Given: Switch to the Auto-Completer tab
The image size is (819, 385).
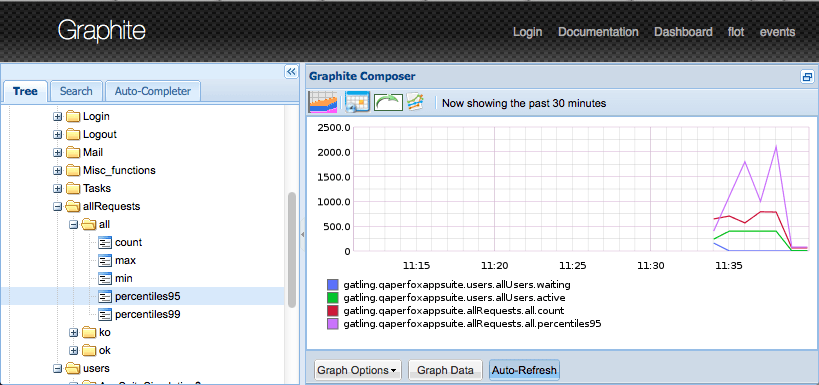Looking at the screenshot, I should coord(153,91).
